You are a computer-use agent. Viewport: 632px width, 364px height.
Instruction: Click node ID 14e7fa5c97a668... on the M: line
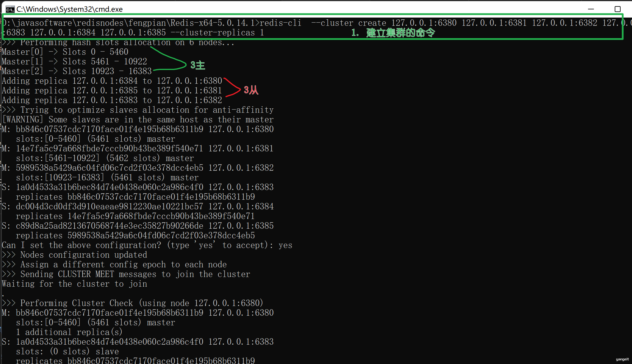(110, 148)
